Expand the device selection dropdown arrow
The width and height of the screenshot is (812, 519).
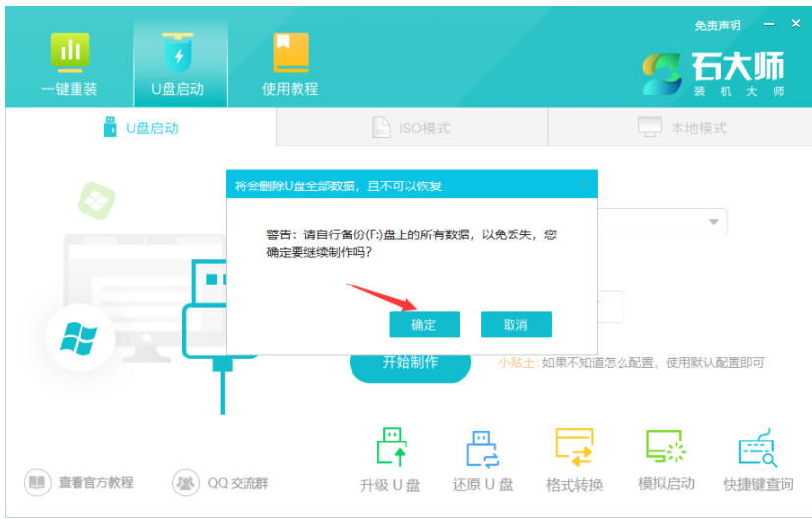click(713, 222)
